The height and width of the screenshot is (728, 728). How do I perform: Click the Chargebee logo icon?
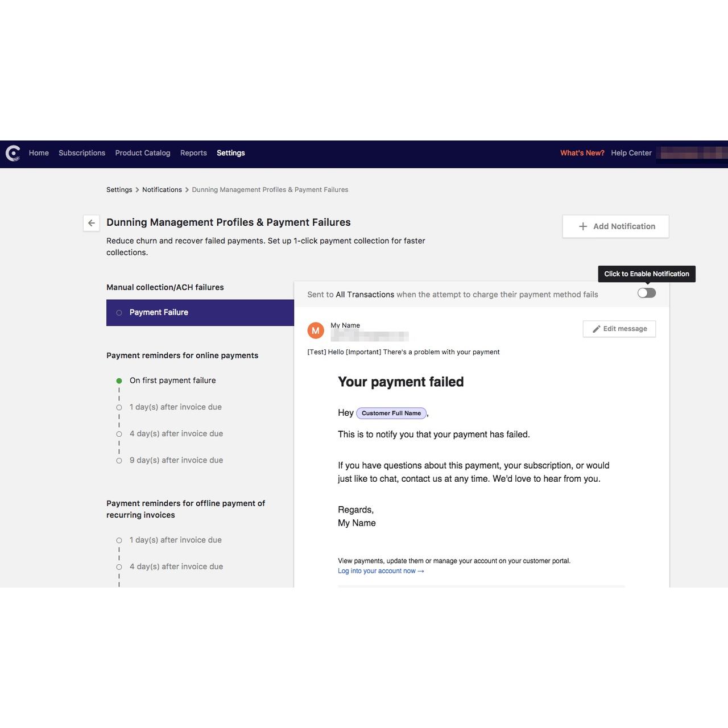pyautogui.click(x=13, y=154)
